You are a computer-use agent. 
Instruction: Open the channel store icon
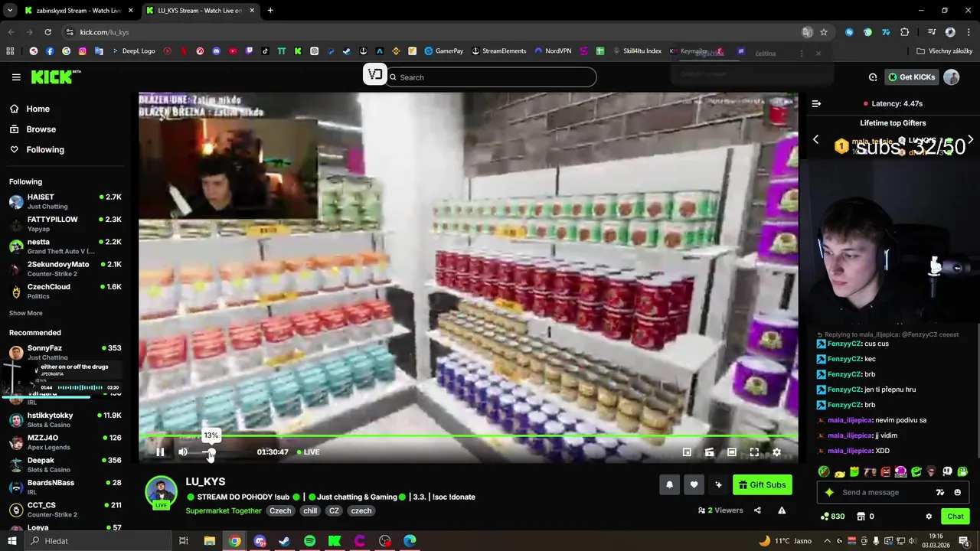point(861,517)
